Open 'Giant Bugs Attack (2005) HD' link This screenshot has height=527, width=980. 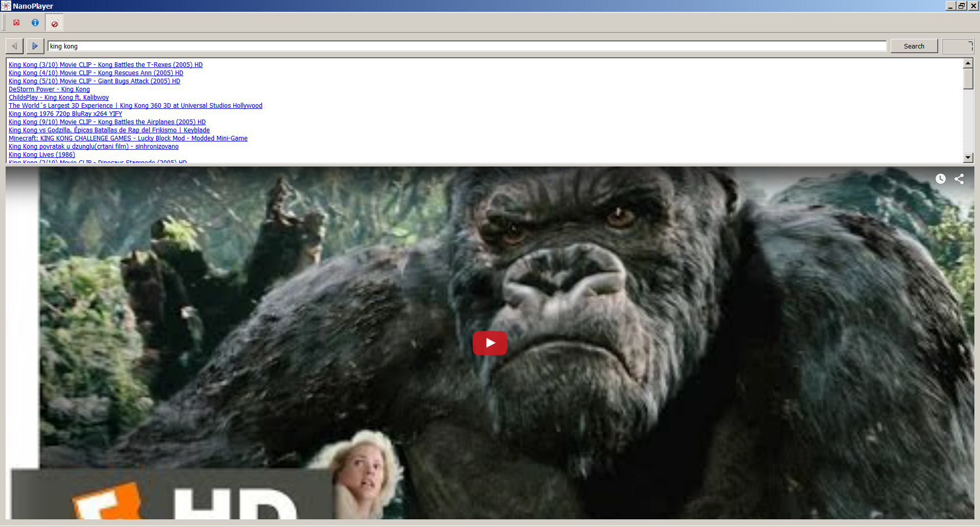[94, 81]
